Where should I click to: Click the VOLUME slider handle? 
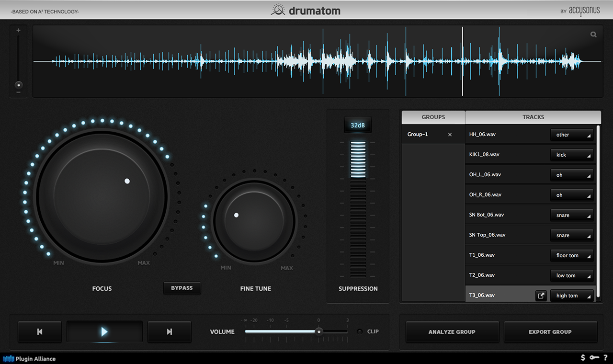pos(319,331)
